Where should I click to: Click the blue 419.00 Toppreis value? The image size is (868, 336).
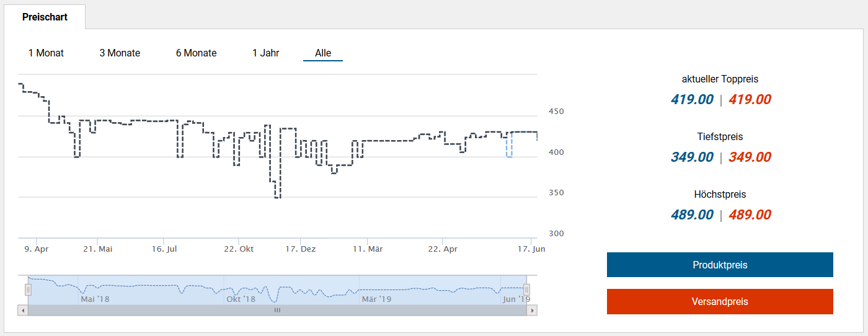point(691,100)
